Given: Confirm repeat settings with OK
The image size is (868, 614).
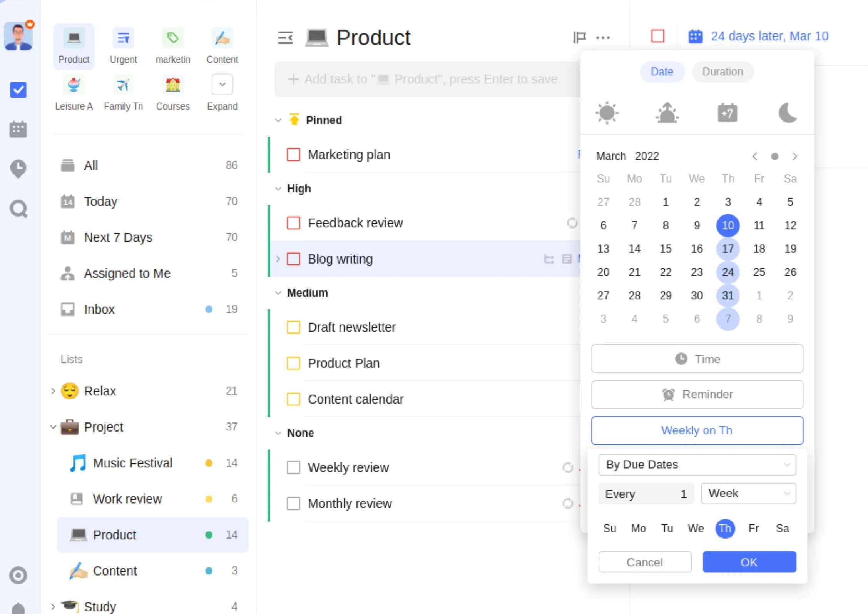Looking at the screenshot, I should 749,562.
